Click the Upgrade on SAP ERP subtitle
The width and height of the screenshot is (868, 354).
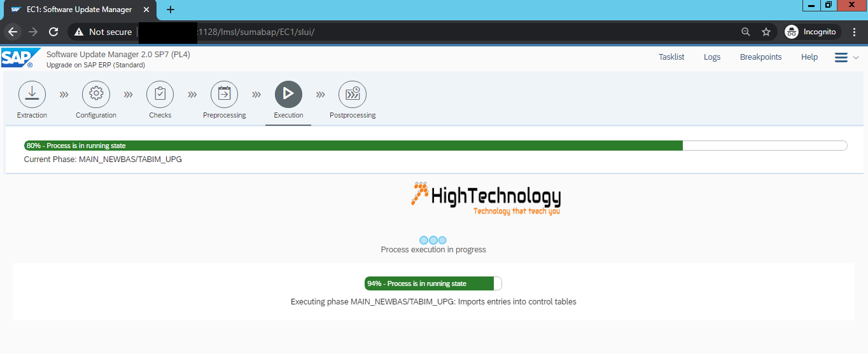95,65
